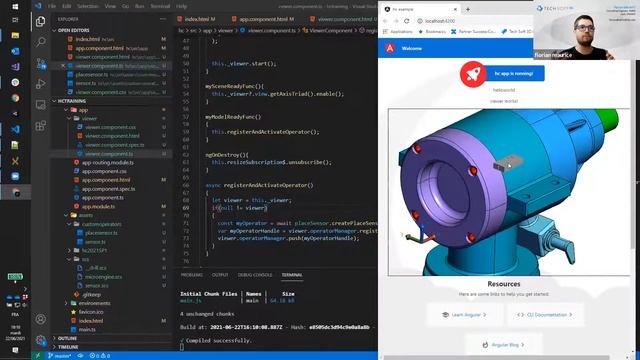The image size is (640, 360).
Task: Click the Learn Angular link card
Action: 464,315
